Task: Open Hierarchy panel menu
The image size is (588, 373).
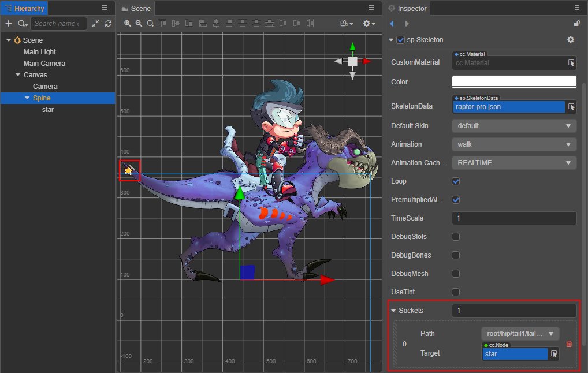Action: pos(105,8)
